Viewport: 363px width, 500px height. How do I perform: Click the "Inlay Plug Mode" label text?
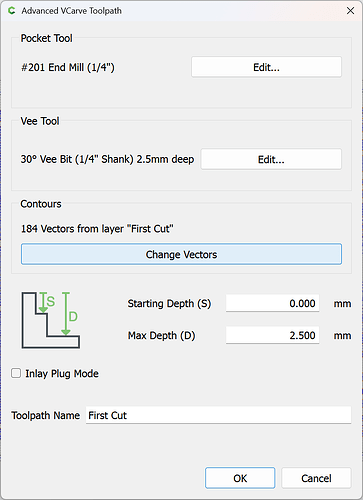point(62,373)
